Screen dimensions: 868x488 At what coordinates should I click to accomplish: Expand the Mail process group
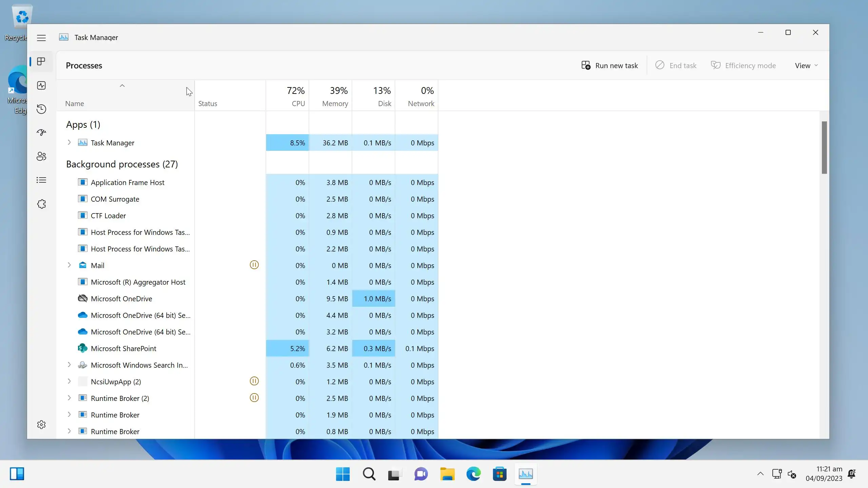point(69,265)
